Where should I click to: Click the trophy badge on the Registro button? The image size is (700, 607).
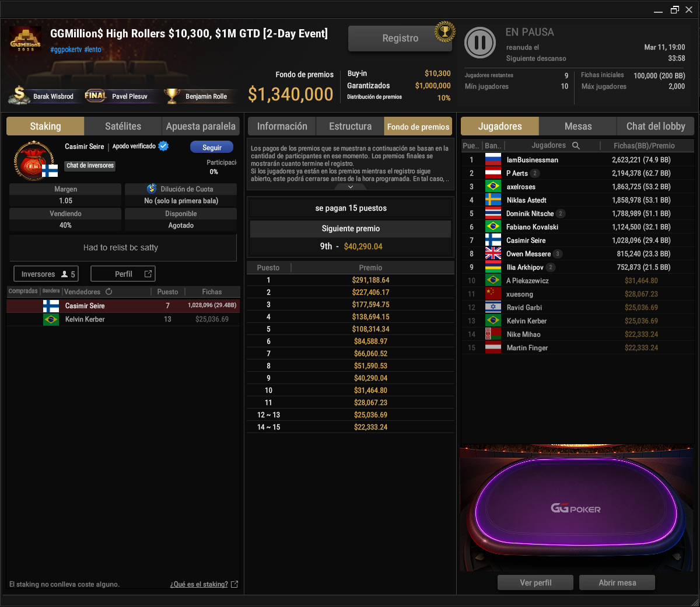445,32
